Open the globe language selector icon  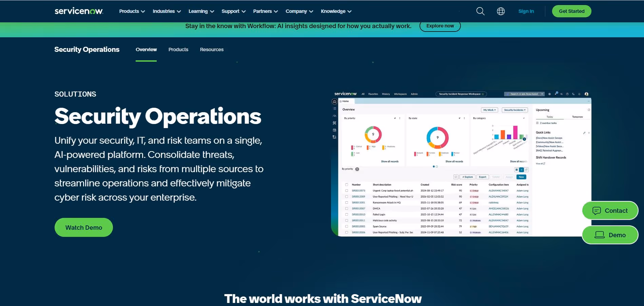click(x=501, y=11)
